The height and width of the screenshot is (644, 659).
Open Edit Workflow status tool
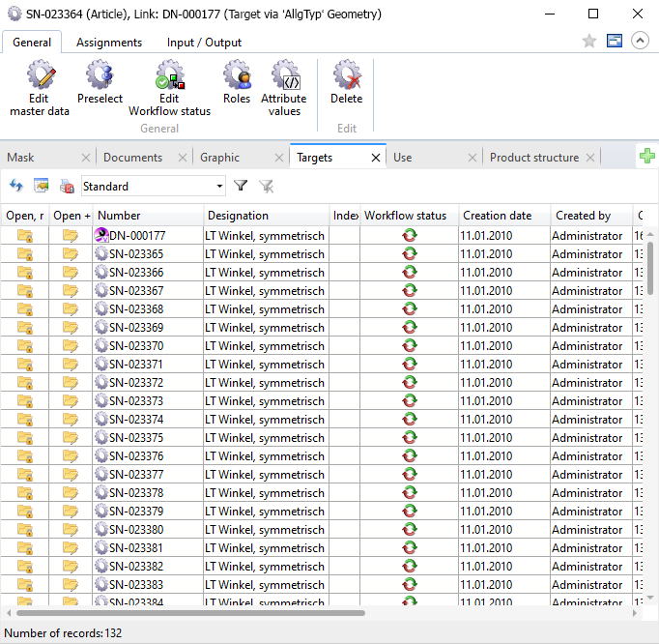169,87
